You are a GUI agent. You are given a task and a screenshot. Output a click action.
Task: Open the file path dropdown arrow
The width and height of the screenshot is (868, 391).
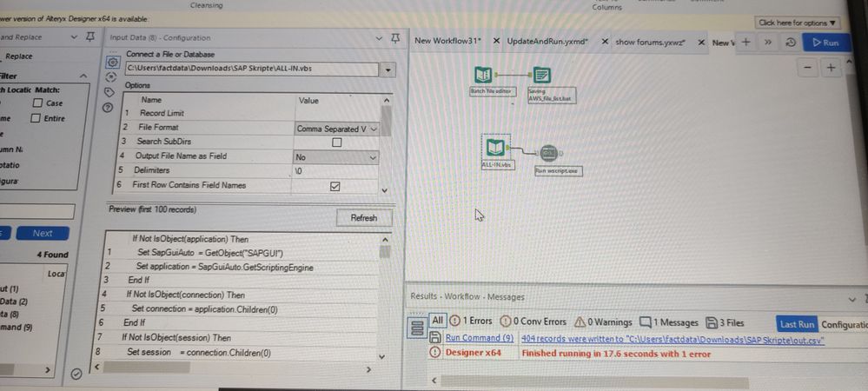tap(388, 70)
